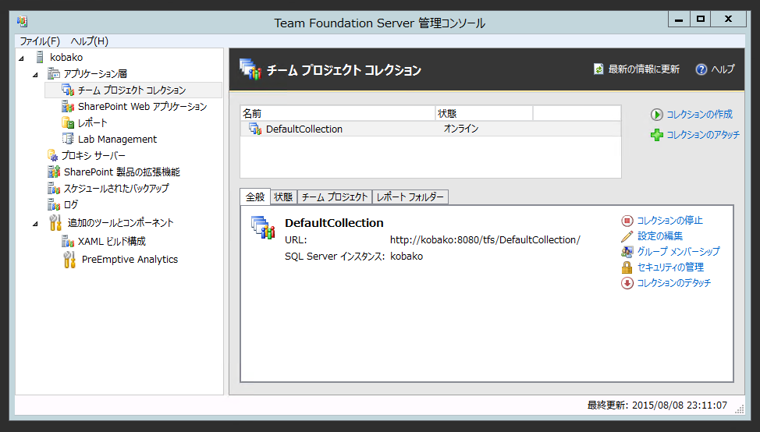Click the レポート folder icon in tree
Viewport: 760px width, 432px height.
coord(68,123)
